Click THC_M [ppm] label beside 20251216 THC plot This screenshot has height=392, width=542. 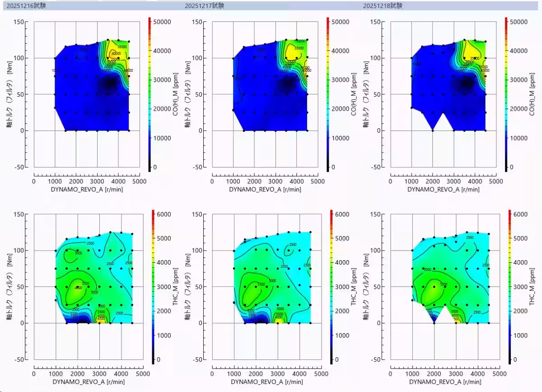tap(176, 287)
